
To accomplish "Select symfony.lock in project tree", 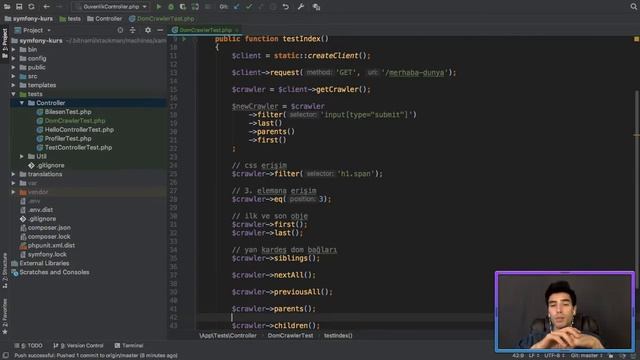I will pyautogui.click(x=43, y=254).
